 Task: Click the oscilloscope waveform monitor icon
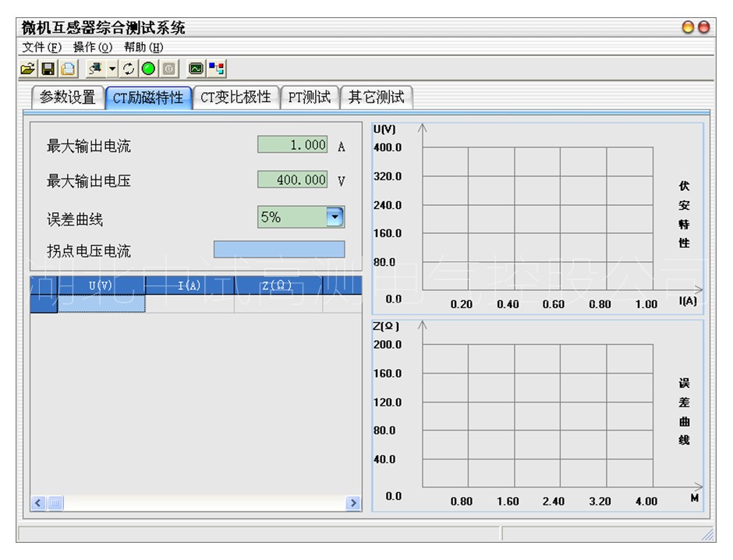(197, 69)
